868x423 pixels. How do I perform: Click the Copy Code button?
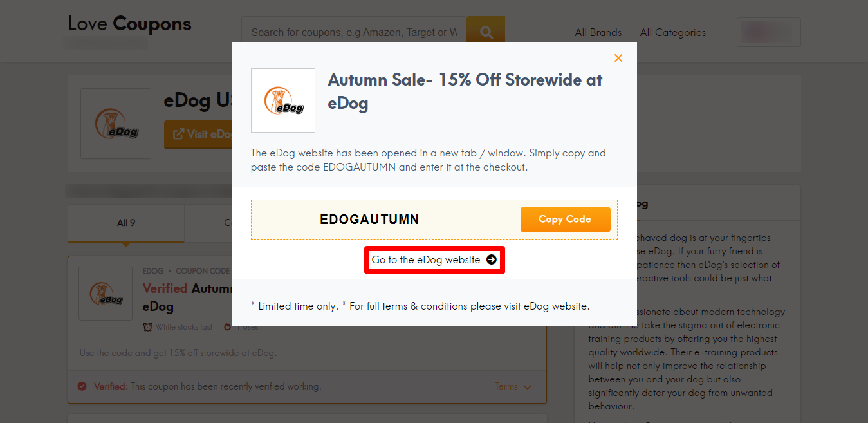pos(565,219)
